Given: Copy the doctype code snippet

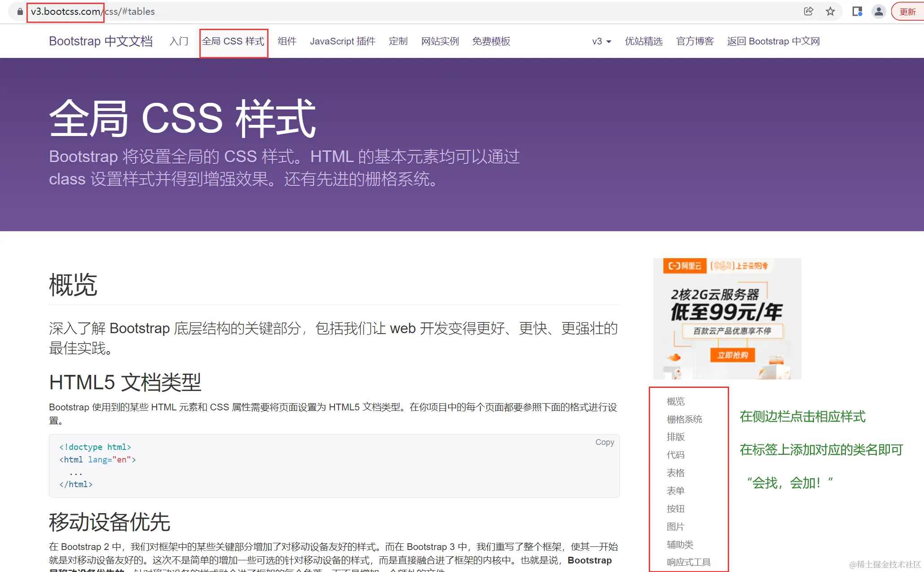Looking at the screenshot, I should click(604, 442).
